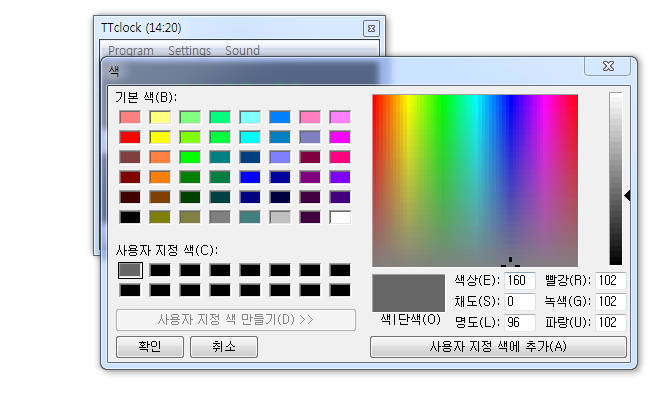669x398 pixels.
Task: Select the first custom swatch in the bottom row
Action: tap(130, 290)
